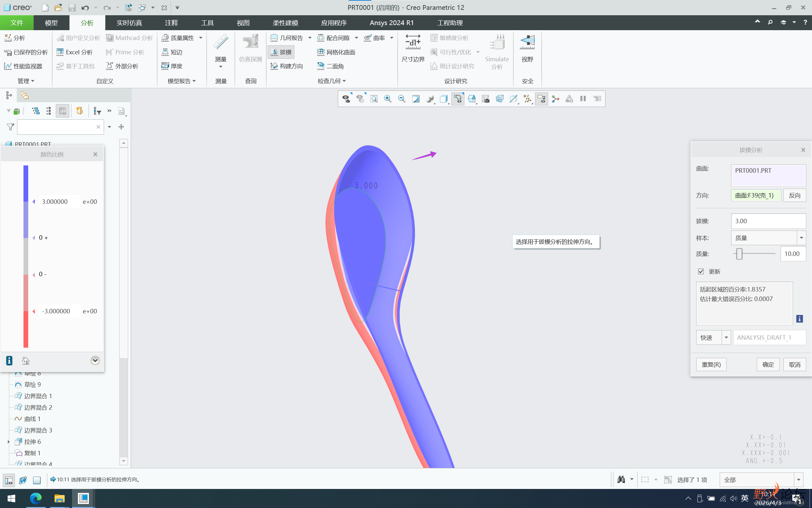Open 已保存的分析 saved analyses

tap(26, 52)
